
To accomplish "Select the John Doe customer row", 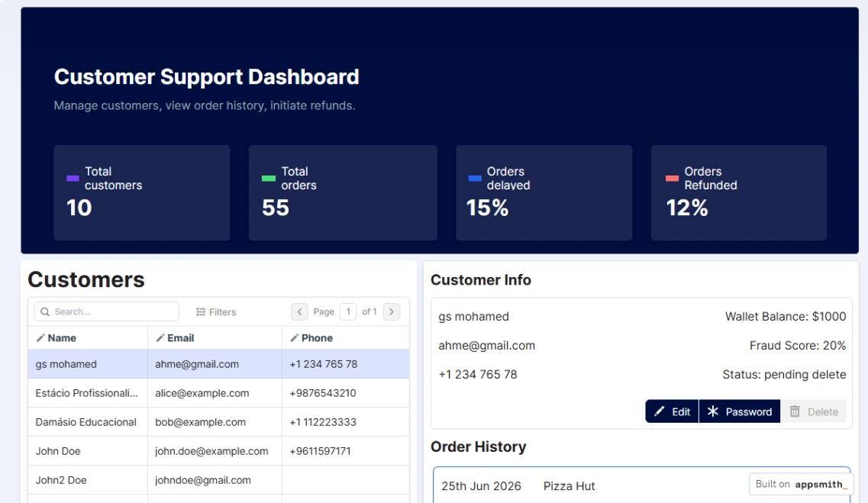I will click(x=218, y=451).
